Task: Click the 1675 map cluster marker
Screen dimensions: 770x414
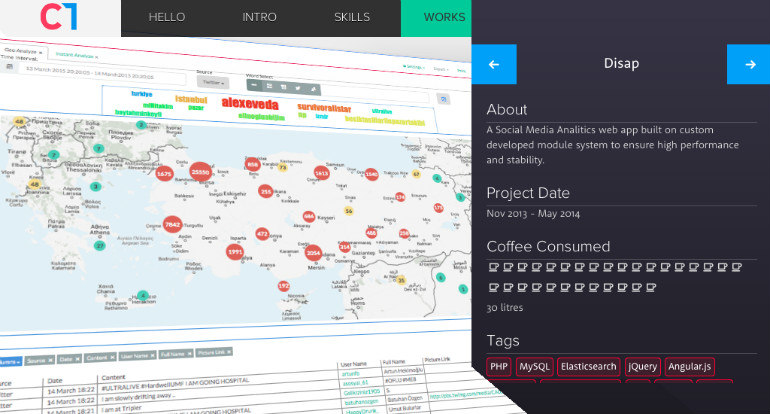Action: [x=164, y=173]
